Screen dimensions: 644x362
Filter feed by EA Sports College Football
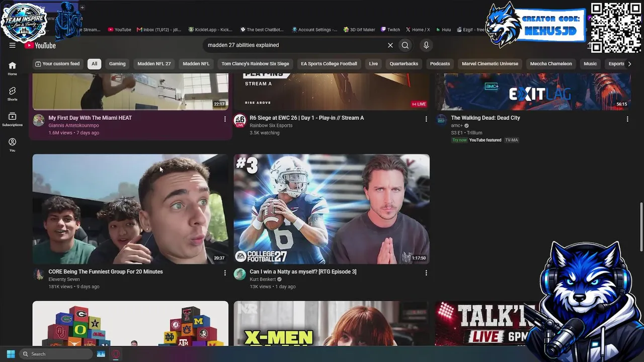(x=329, y=64)
